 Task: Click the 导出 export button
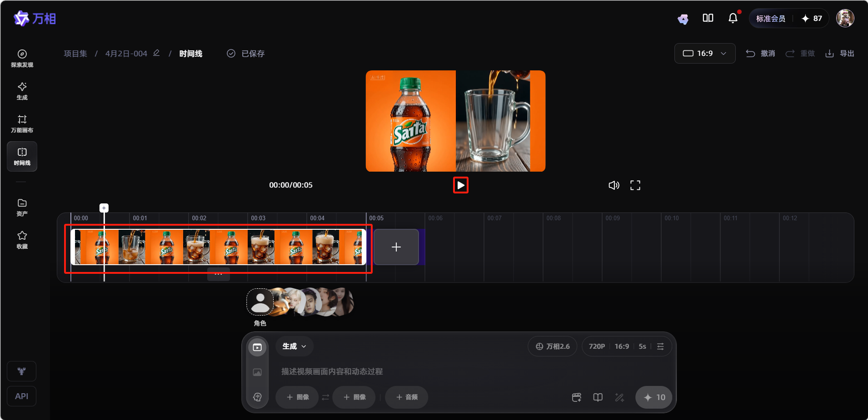coord(839,54)
